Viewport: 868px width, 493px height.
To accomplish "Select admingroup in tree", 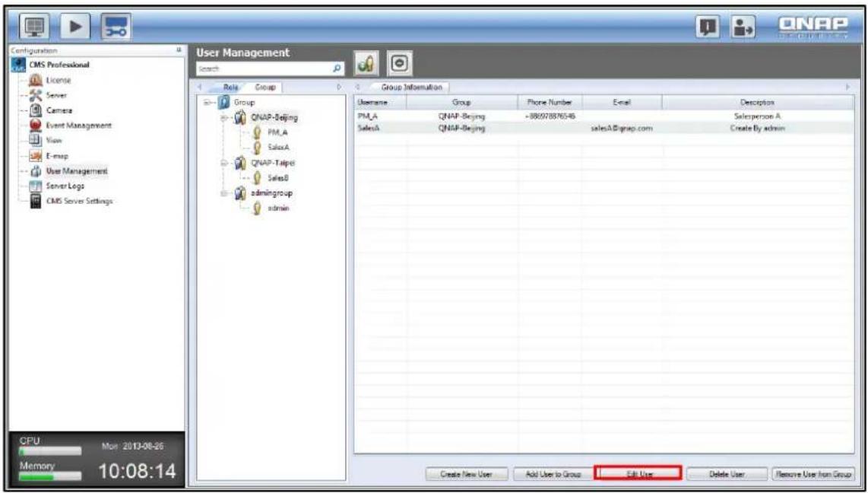I will tap(271, 193).
